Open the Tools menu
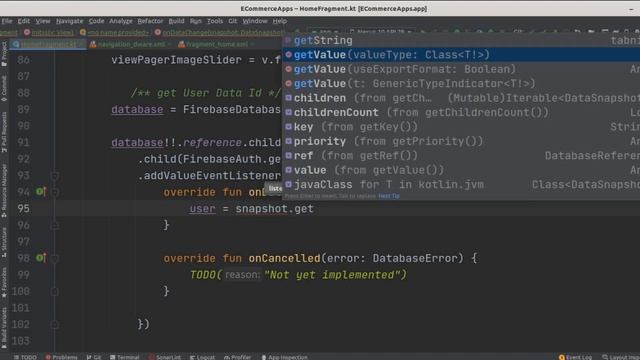This screenshot has width=640, height=360. 215,21
